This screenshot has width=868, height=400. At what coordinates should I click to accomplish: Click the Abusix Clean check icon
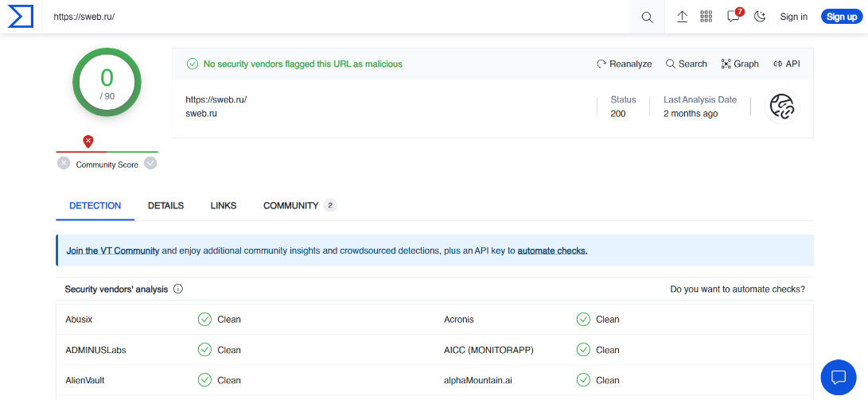pyautogui.click(x=204, y=319)
